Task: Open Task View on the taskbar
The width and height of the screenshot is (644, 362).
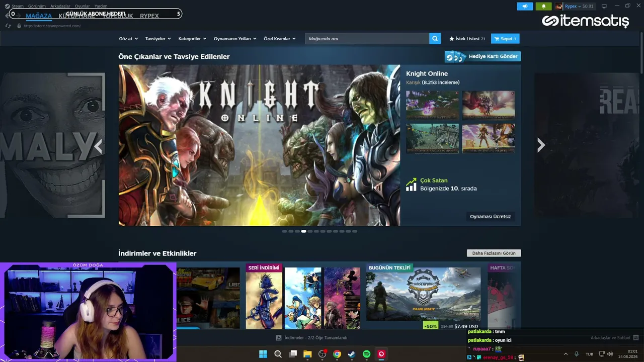Action: 293,354
